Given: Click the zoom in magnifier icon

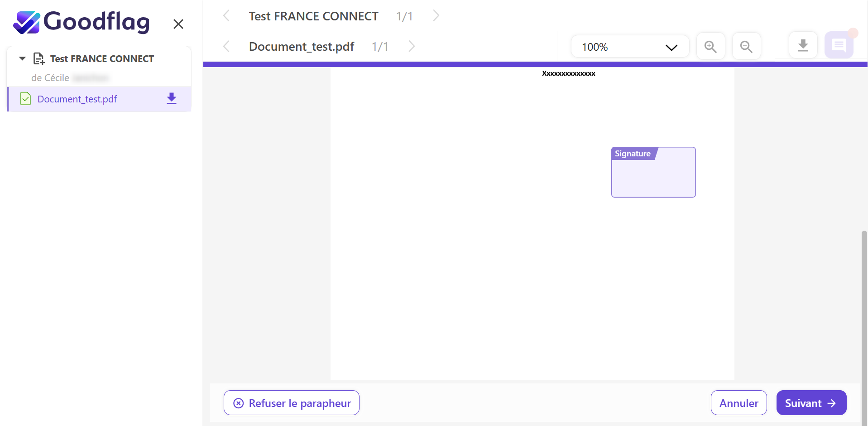Looking at the screenshot, I should coord(710,46).
